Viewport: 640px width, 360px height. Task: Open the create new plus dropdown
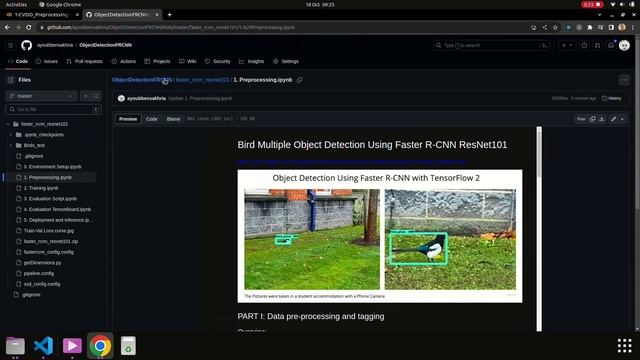click(567, 45)
